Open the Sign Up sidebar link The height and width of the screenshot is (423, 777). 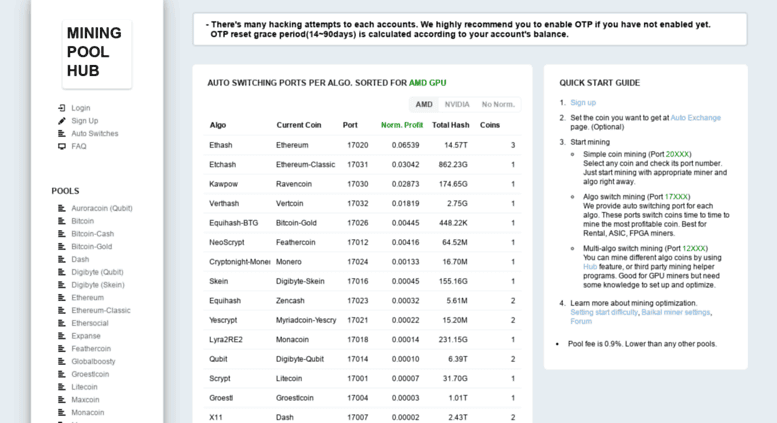pyautogui.click(x=85, y=121)
